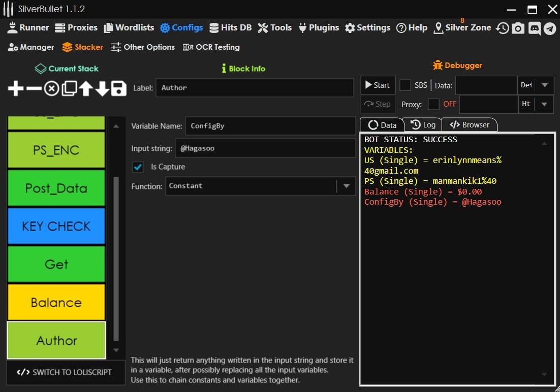Expand the data type dropdown beside Data field
The width and height of the screenshot is (560, 392).
pos(544,85)
